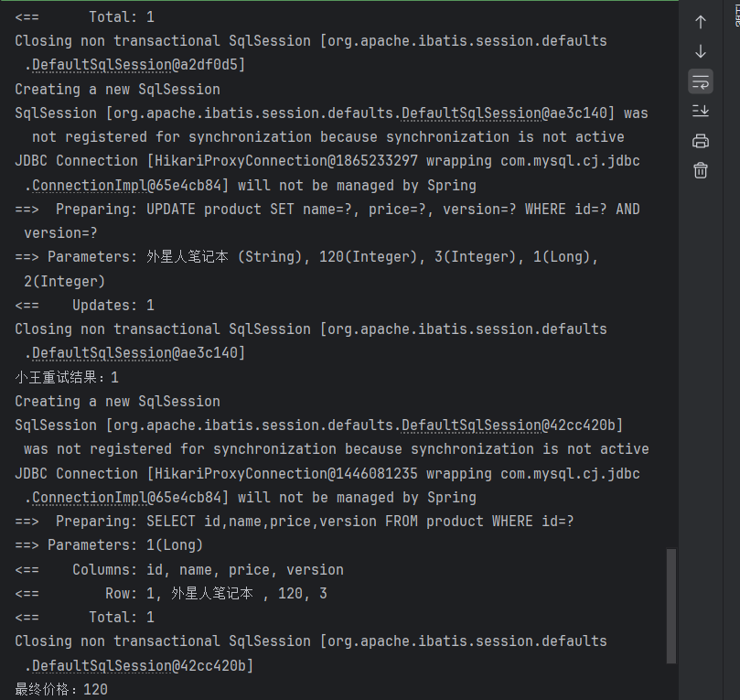Viewport: 740px width, 700px height.
Task: Click the Down the Stack Trace arrow
Action: (701, 51)
